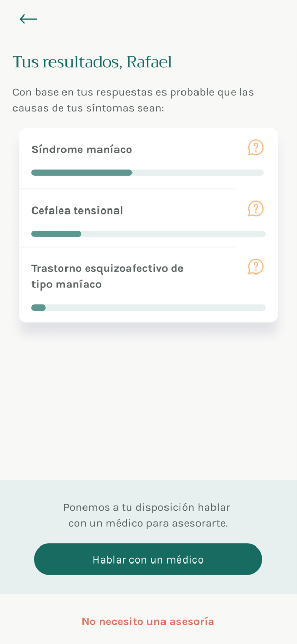Select the Síndrome maníaco result title
Screen dimensions: 297x644
point(82,149)
